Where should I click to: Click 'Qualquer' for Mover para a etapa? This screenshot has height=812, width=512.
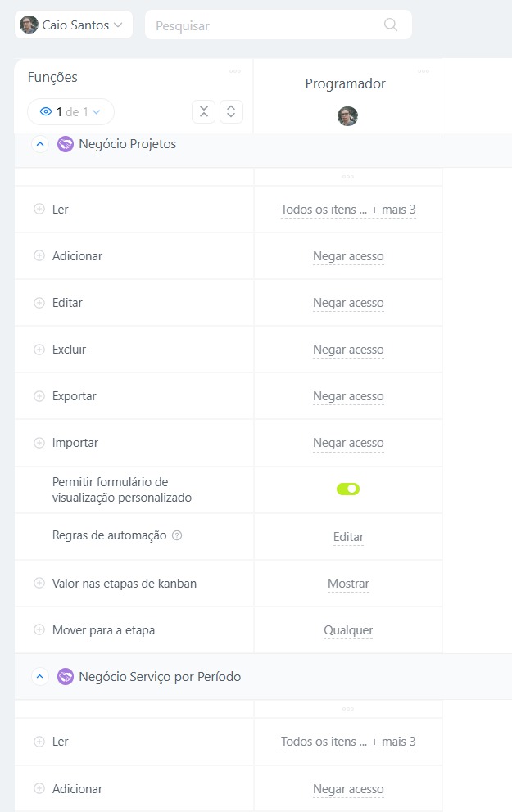coord(348,631)
